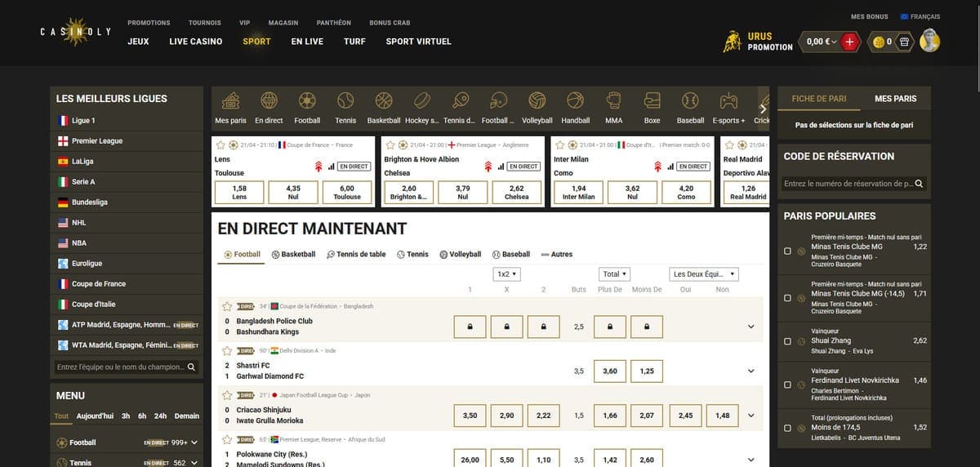Viewport: 980px width, 467px height.
Task: Click the Urus promotion Lamborghini emblem
Action: point(733,42)
